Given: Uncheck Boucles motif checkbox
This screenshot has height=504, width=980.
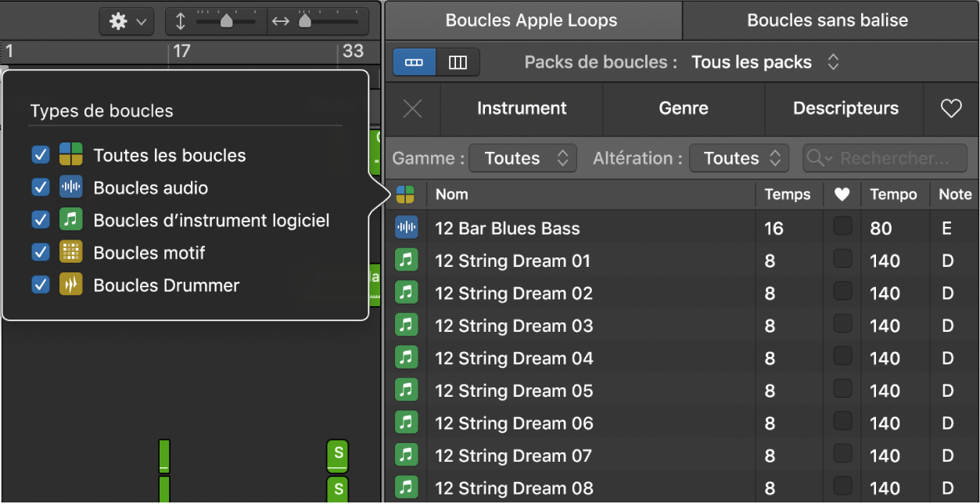Looking at the screenshot, I should click(x=41, y=252).
